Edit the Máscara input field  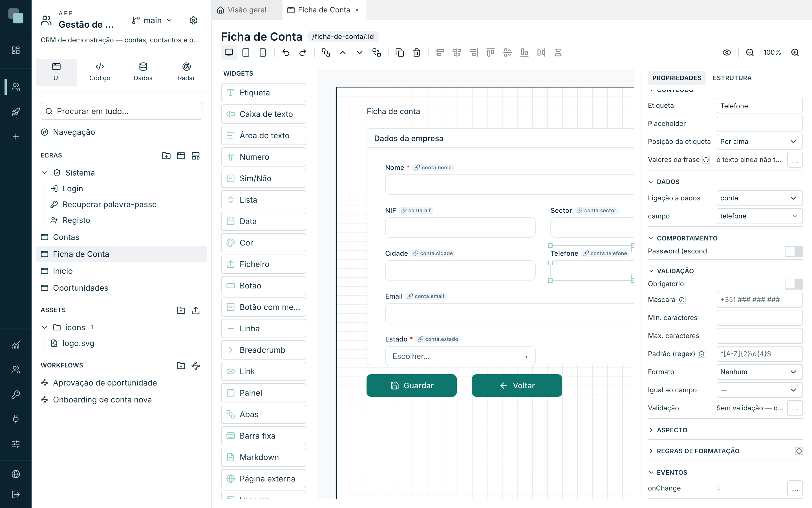click(759, 300)
